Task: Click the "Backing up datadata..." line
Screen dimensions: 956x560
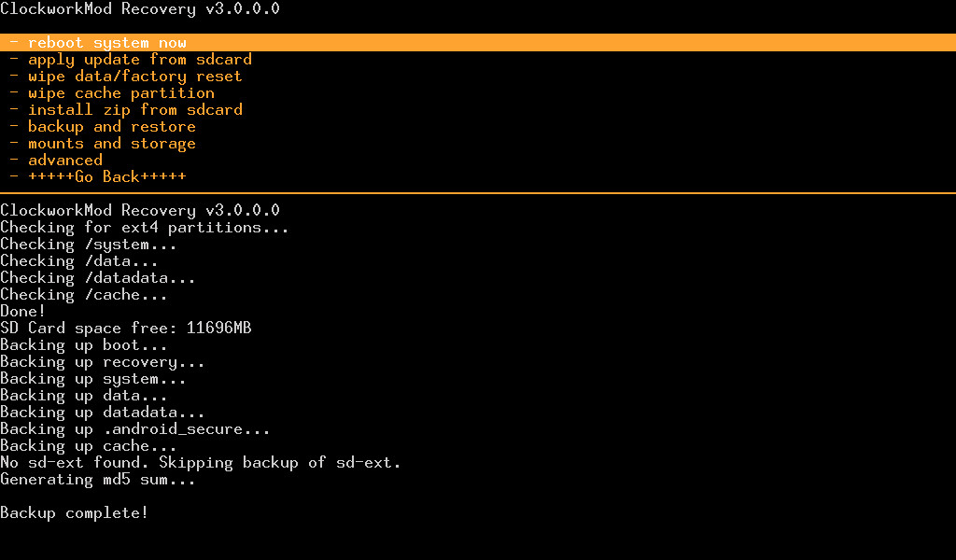Action: [103, 413]
